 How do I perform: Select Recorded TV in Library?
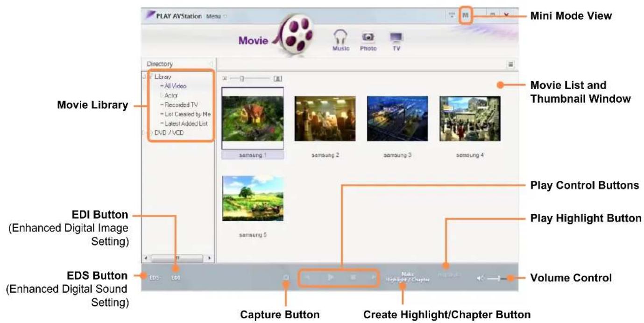pyautogui.click(x=181, y=105)
